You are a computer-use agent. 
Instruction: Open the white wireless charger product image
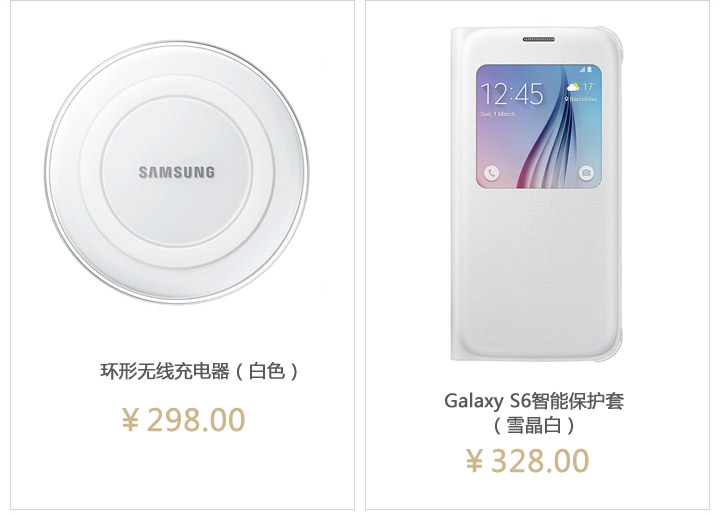pyautogui.click(x=177, y=172)
